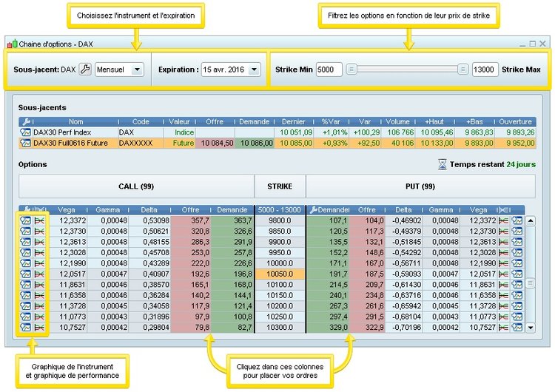Click put Demande 171,1 for strike 10000
Image resolution: width=555 pixels, height=392 pixels.
click(x=328, y=263)
